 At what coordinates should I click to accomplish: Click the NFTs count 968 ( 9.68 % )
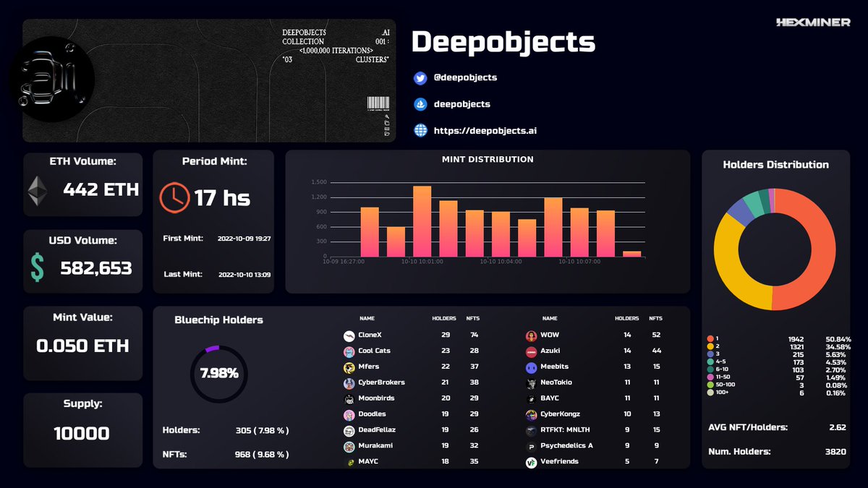(x=262, y=455)
